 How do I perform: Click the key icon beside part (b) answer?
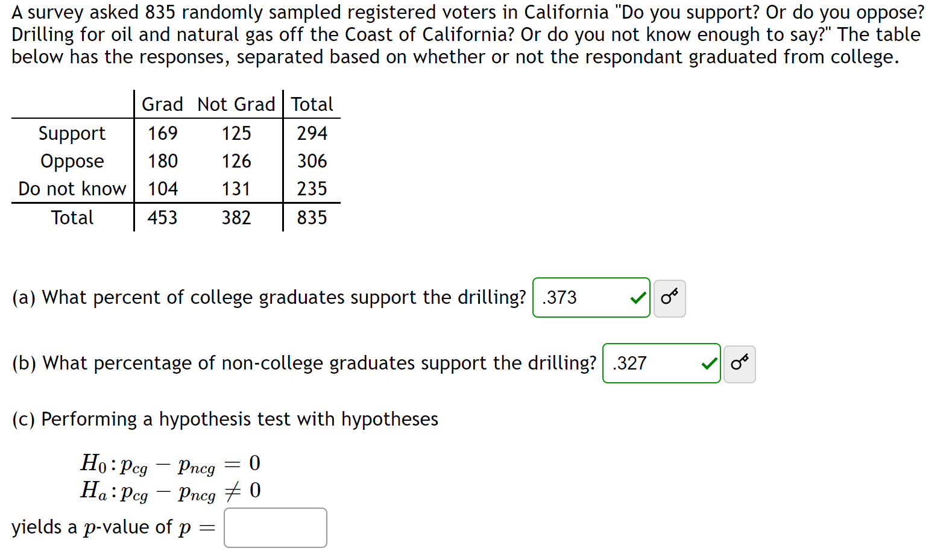click(x=739, y=363)
